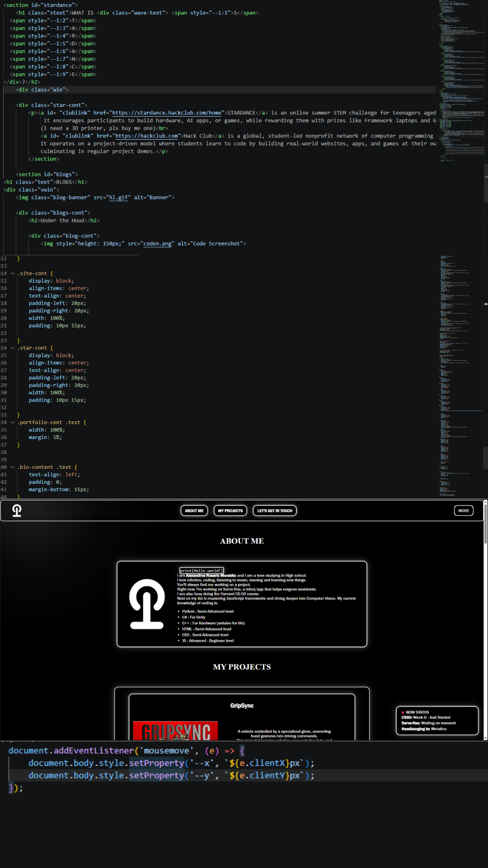Click the <div class="blog-cont"> code line
The width and height of the screenshot is (488, 868).
(x=64, y=236)
